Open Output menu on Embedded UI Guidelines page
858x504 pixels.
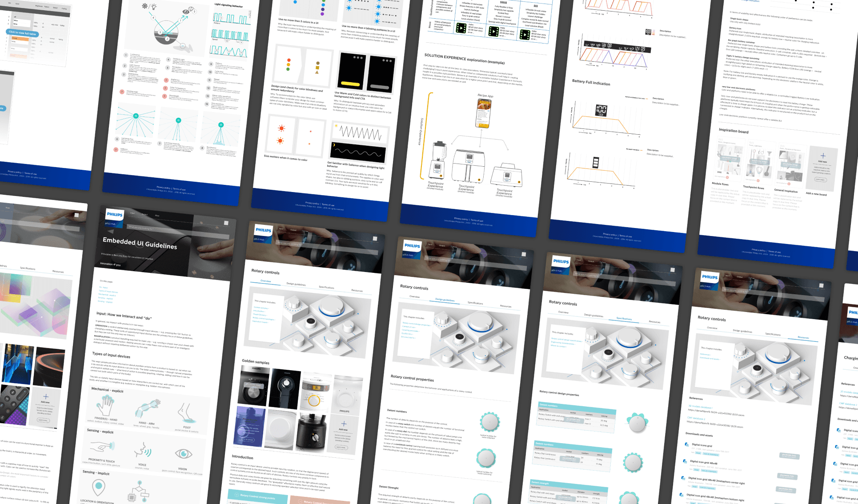coord(144,214)
